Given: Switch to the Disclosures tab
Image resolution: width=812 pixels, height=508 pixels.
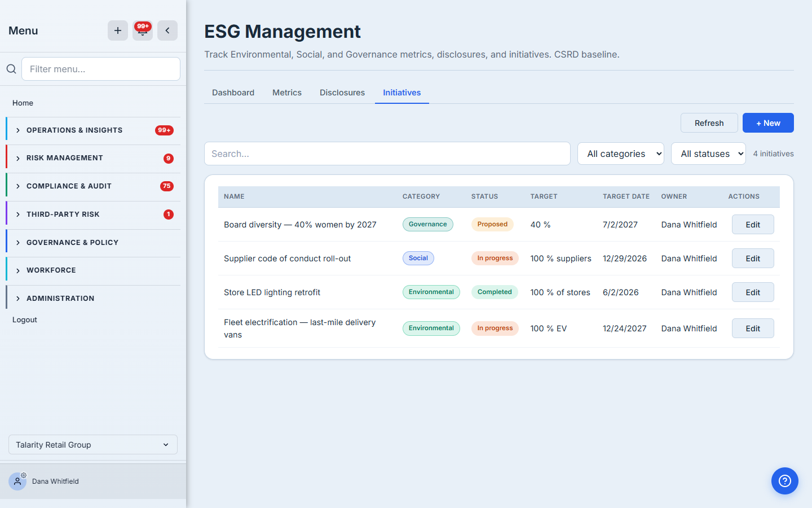Looking at the screenshot, I should [342, 93].
